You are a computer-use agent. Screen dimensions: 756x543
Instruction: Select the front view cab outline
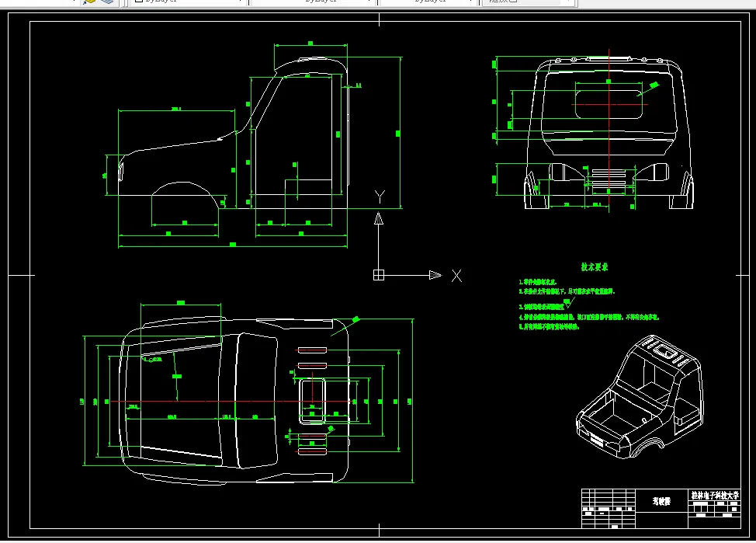pos(609,133)
